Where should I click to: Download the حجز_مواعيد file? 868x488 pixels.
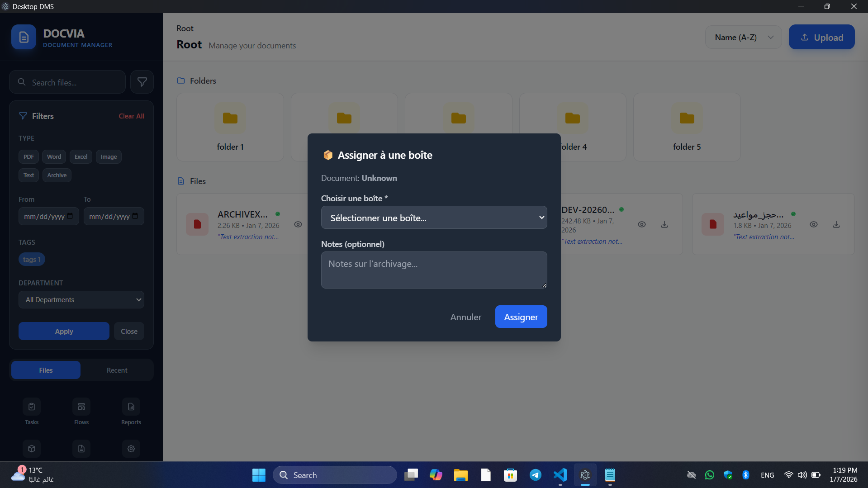click(x=836, y=224)
